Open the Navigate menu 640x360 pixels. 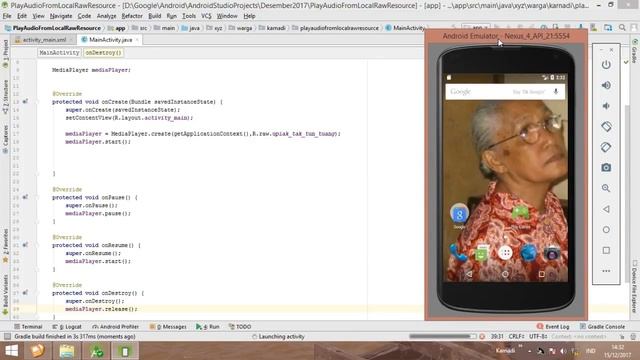point(61,16)
